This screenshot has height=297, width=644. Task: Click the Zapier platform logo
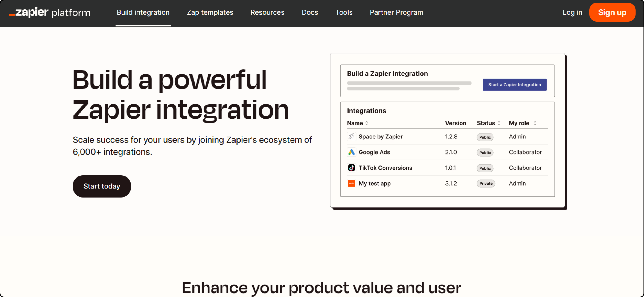[49, 12]
